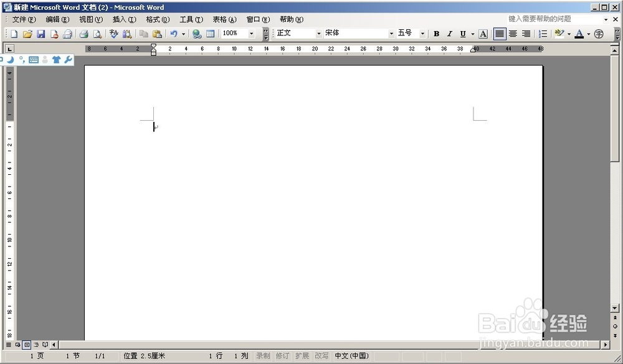Viewport: 623px width, 364px height.
Task: Save the document with floppy icon
Action: [41, 34]
